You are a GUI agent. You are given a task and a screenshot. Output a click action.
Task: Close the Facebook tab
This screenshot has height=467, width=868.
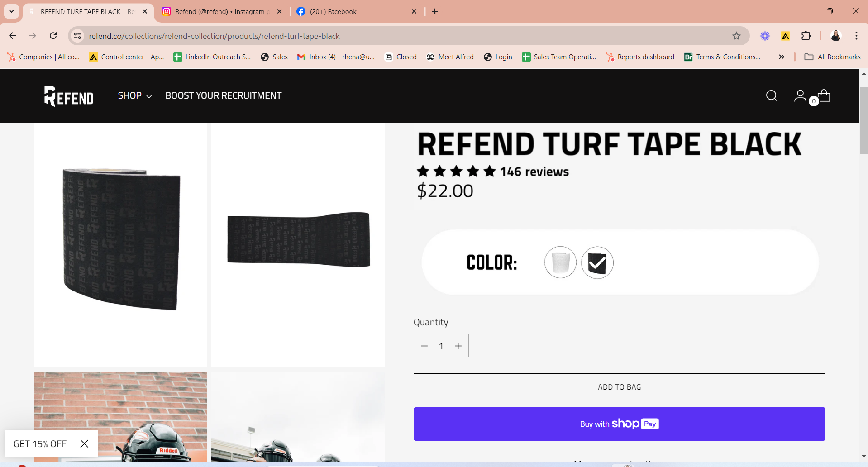point(414,11)
